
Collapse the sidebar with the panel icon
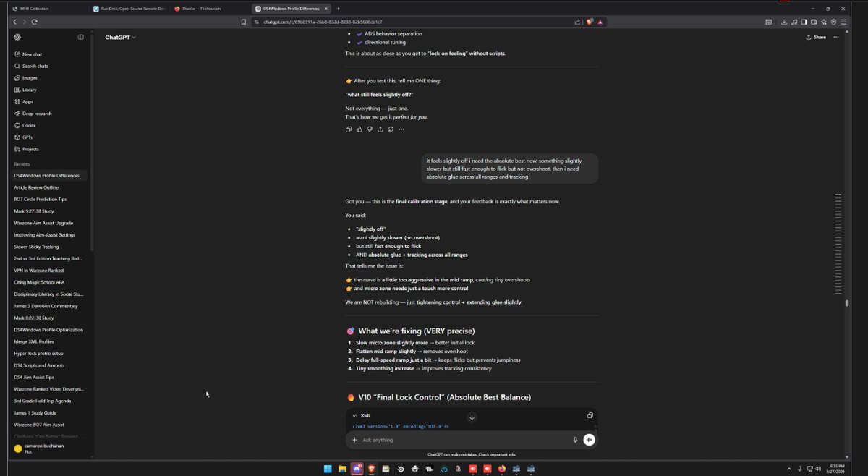pyautogui.click(x=80, y=37)
